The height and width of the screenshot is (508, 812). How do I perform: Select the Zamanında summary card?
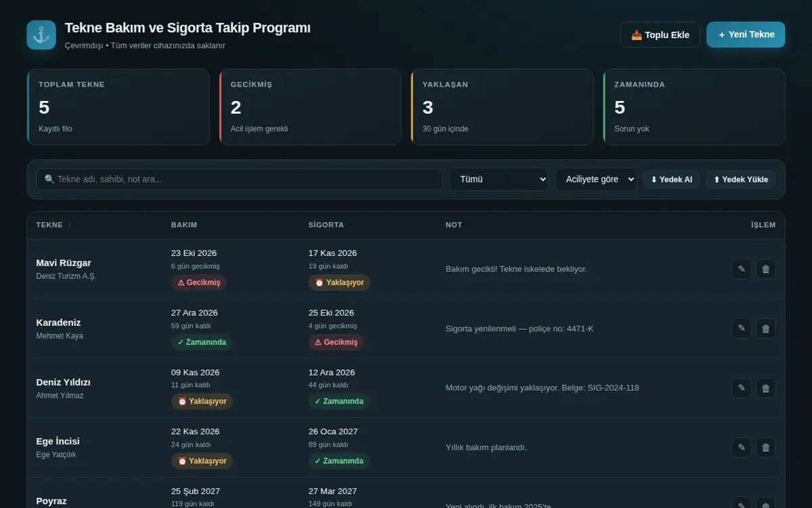click(694, 107)
